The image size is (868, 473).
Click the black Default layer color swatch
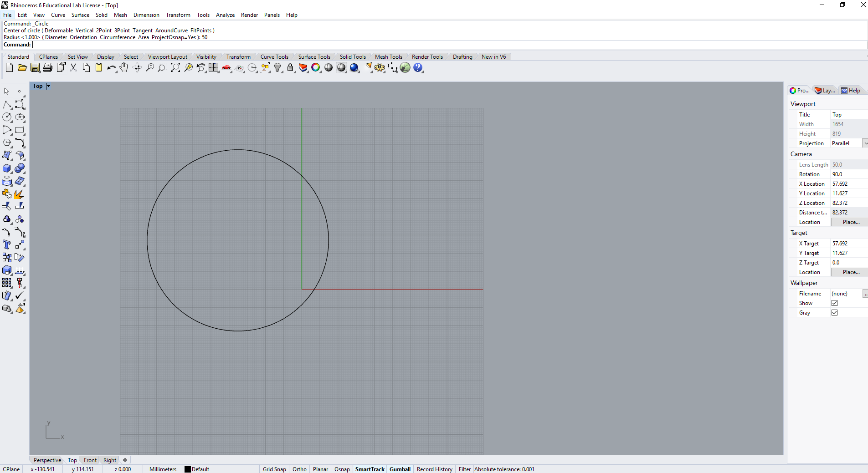point(187,469)
